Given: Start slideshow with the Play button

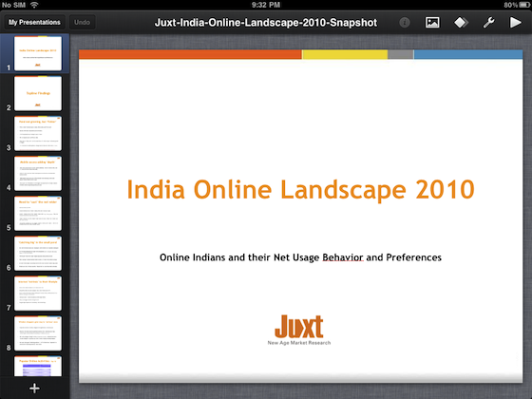Looking at the screenshot, I should (x=515, y=23).
